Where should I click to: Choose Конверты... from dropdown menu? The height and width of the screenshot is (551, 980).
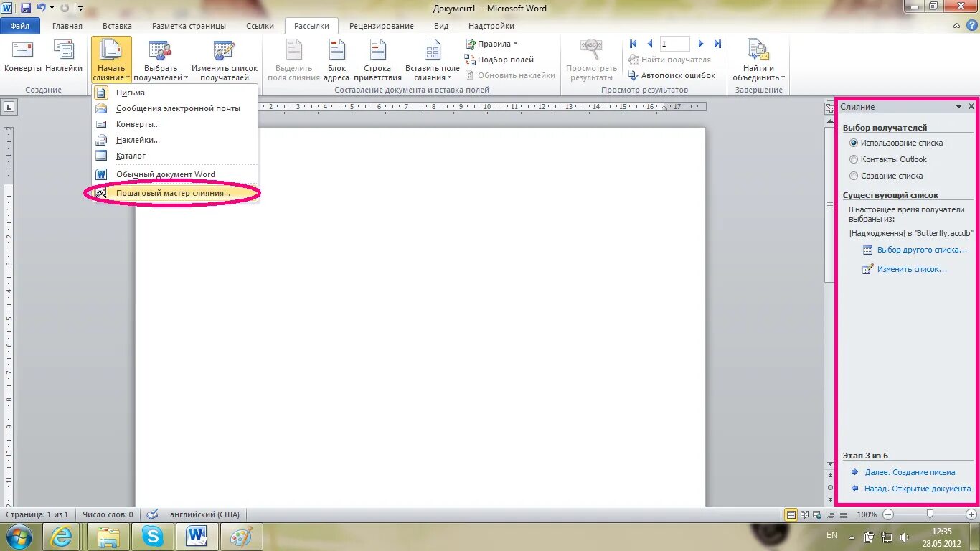click(x=175, y=124)
